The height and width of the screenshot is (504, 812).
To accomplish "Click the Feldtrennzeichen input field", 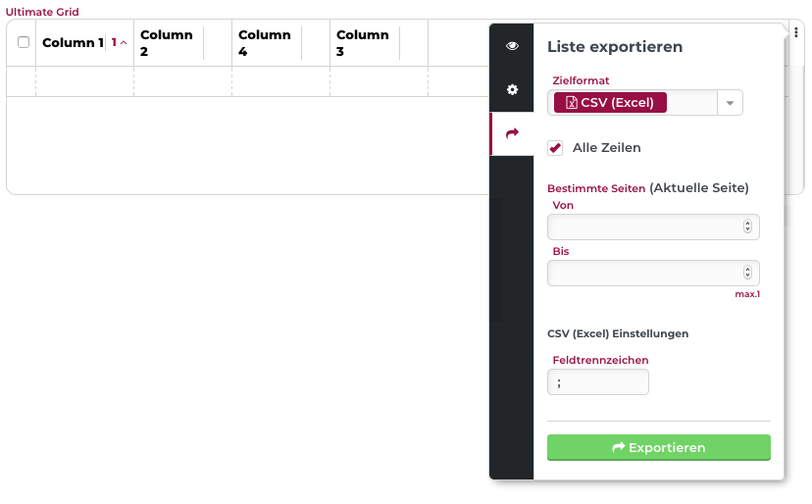I will pyautogui.click(x=598, y=382).
